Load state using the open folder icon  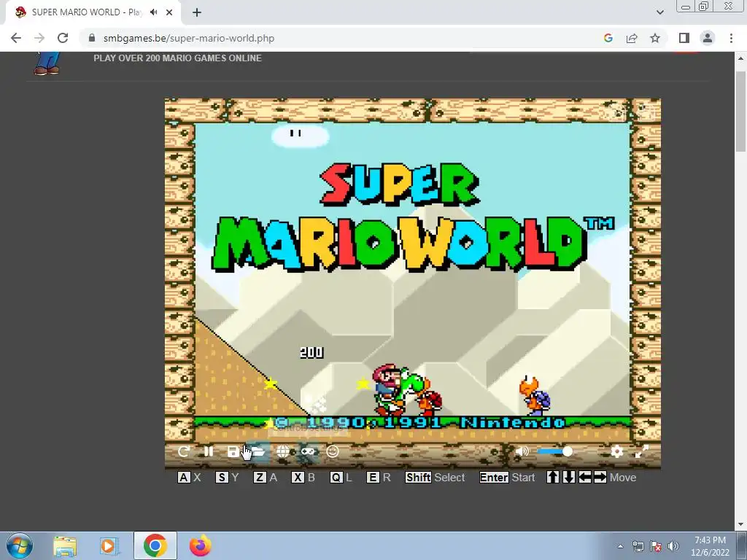pos(258,451)
